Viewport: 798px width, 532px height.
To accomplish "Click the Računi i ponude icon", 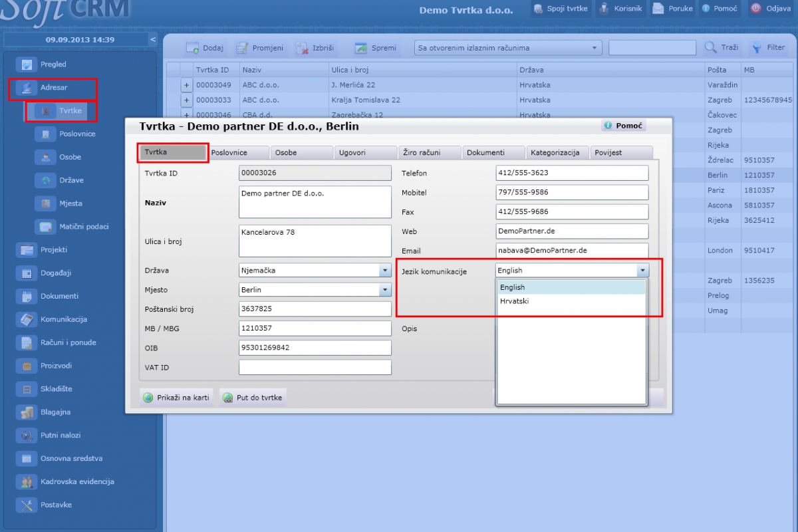I will click(x=27, y=343).
